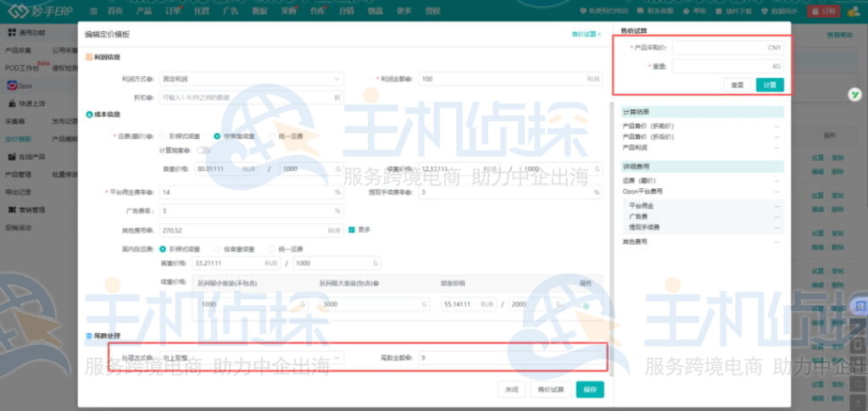Click the 折扣 input field

[x=251, y=97]
